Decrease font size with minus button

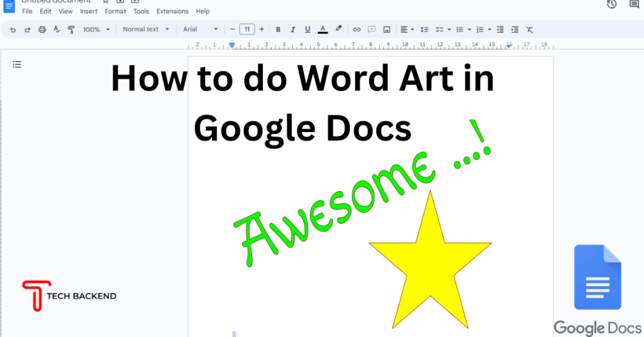point(233,29)
